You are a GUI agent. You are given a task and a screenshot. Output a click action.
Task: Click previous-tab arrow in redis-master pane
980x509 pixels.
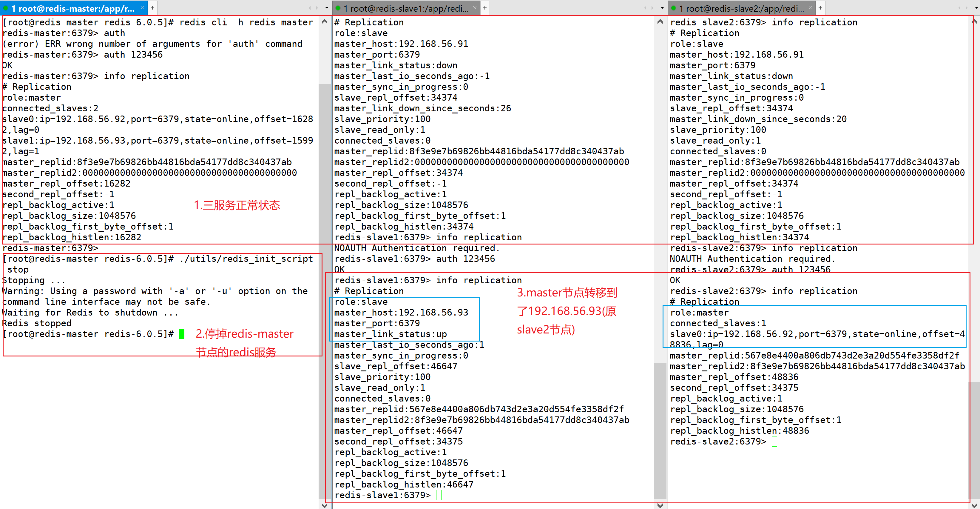point(309,8)
